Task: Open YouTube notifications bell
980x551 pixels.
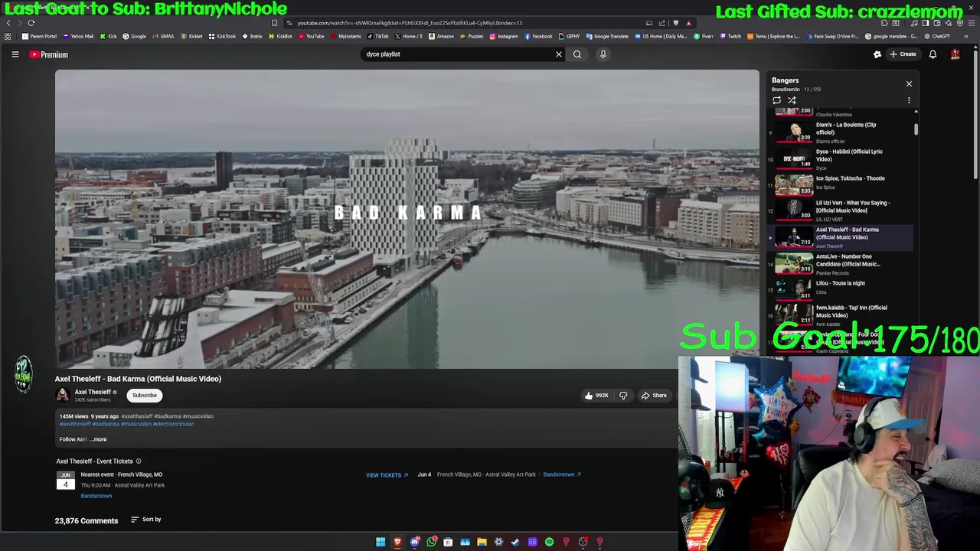Action: (933, 54)
